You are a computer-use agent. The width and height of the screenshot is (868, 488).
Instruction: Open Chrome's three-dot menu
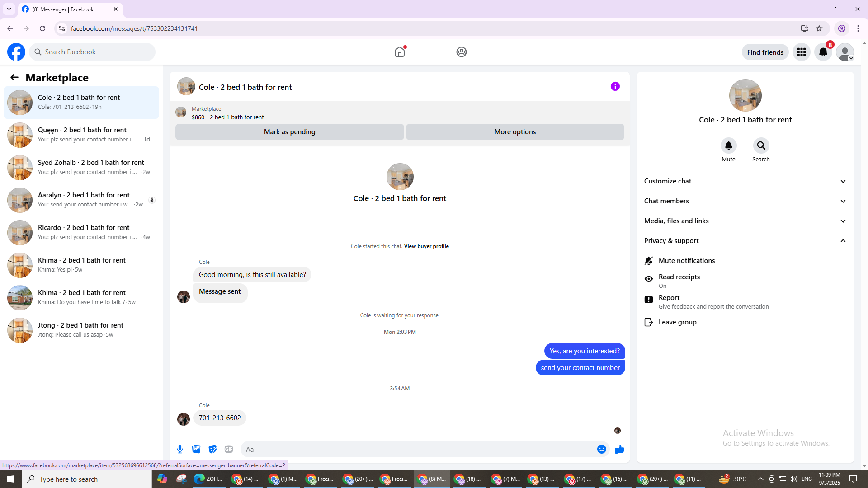click(858, 28)
